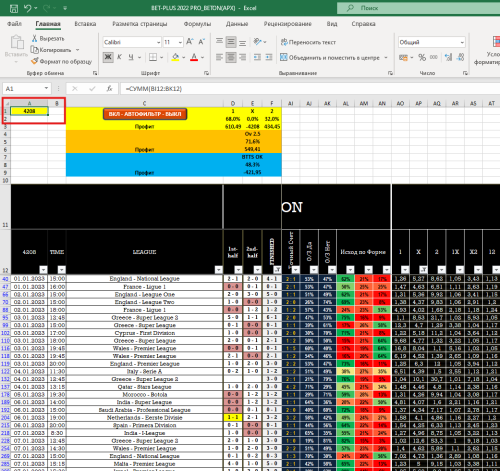Toggle Bold (Ж) formatting
The height and width of the screenshot is (471, 500).
coord(108,57)
